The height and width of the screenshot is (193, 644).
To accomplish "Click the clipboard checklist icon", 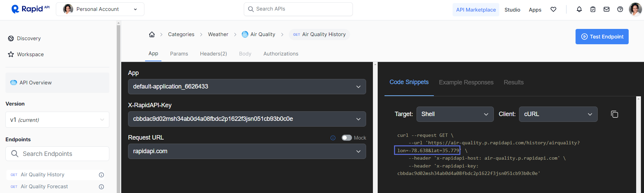I will pyautogui.click(x=593, y=10).
